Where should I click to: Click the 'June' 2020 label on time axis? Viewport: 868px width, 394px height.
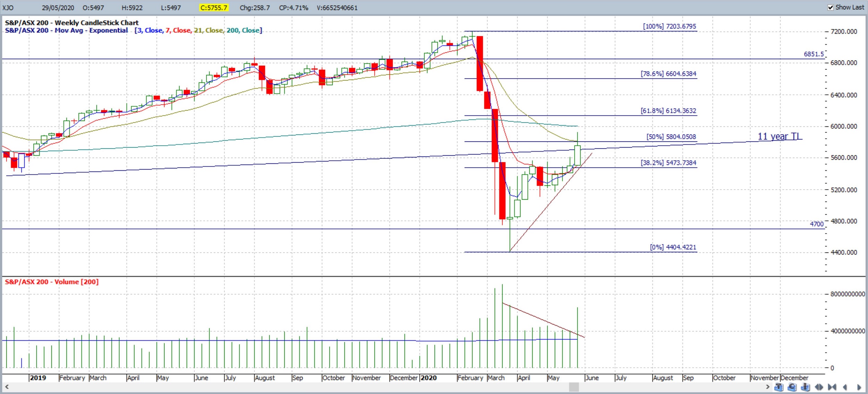592,378
